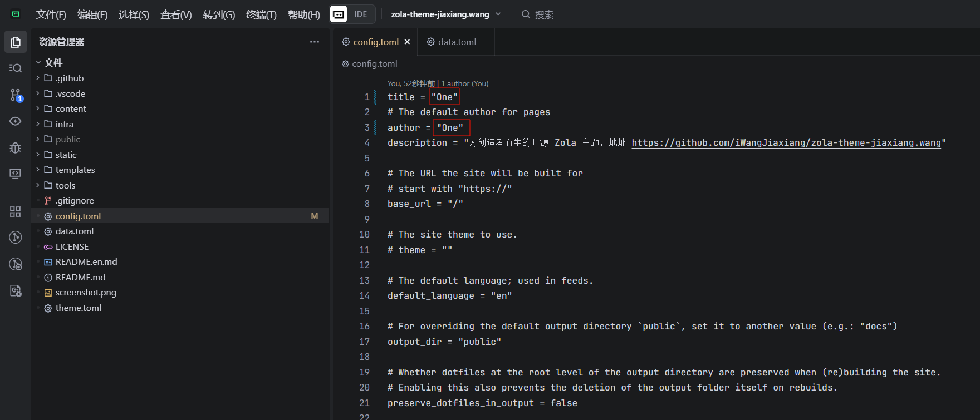This screenshot has height=420, width=980.
Task: Expand the tools folder
Action: [38, 185]
